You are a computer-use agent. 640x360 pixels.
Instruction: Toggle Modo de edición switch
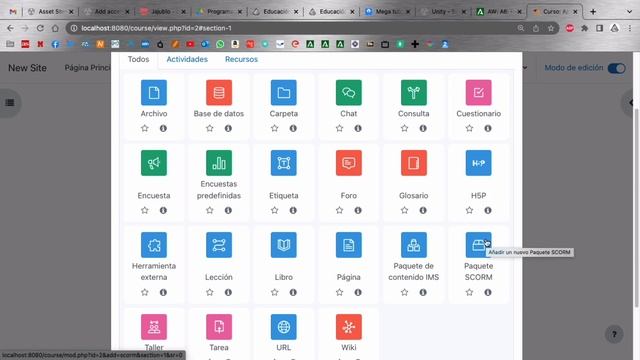616,68
